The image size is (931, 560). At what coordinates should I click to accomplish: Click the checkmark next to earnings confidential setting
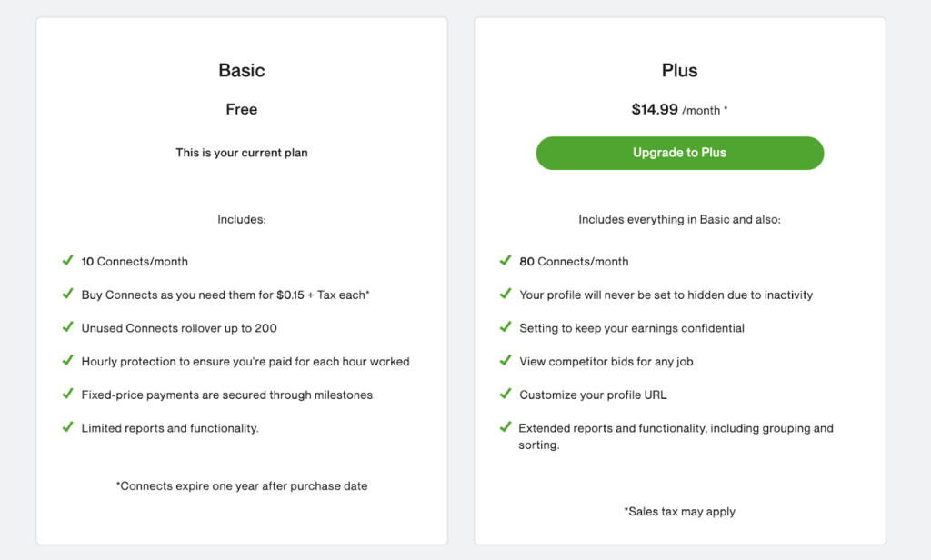(506, 326)
